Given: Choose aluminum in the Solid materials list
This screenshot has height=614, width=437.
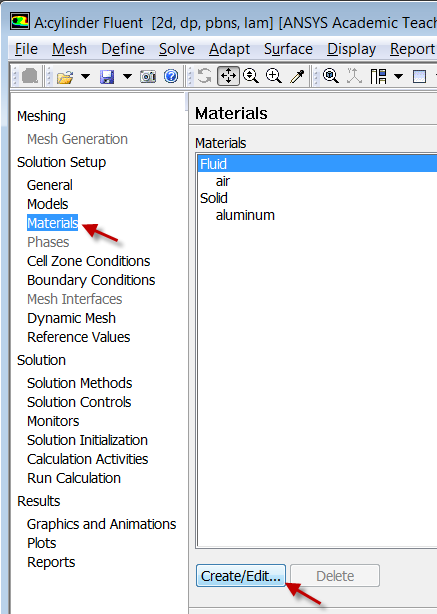Looking at the screenshot, I should [x=245, y=215].
